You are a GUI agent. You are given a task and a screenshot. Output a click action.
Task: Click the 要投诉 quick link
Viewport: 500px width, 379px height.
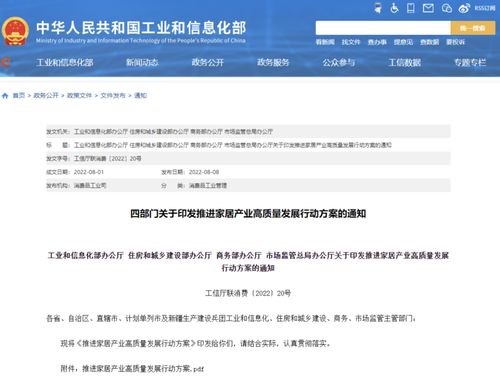click(455, 42)
